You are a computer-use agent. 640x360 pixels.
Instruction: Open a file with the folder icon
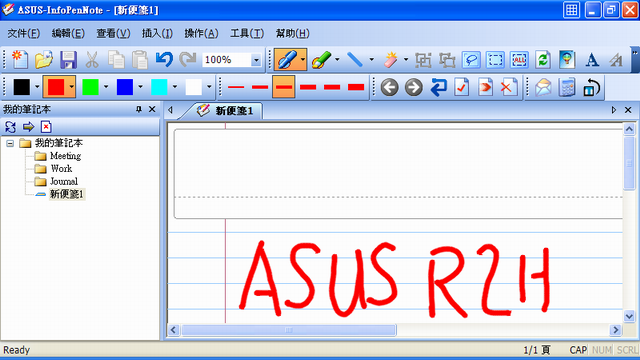pyautogui.click(x=44, y=60)
